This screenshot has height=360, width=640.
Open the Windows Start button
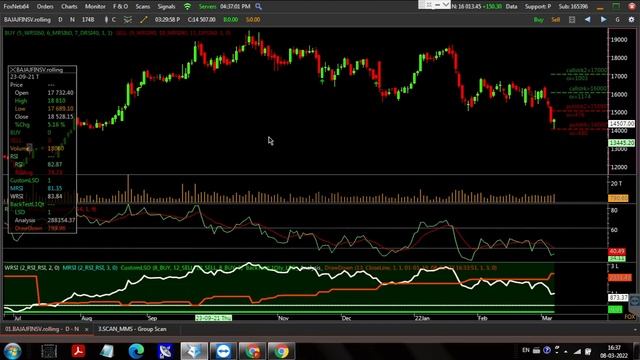(x=12, y=351)
